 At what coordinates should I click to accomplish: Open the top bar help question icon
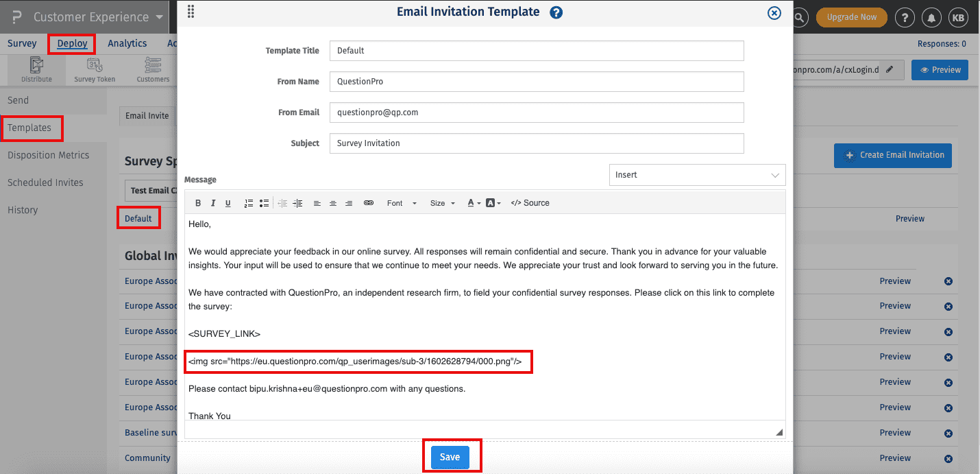pyautogui.click(x=905, y=18)
